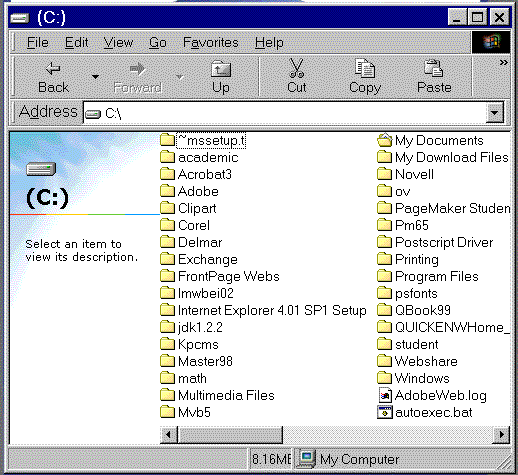
Task: Select the Clipart folder icon
Action: [x=167, y=208]
